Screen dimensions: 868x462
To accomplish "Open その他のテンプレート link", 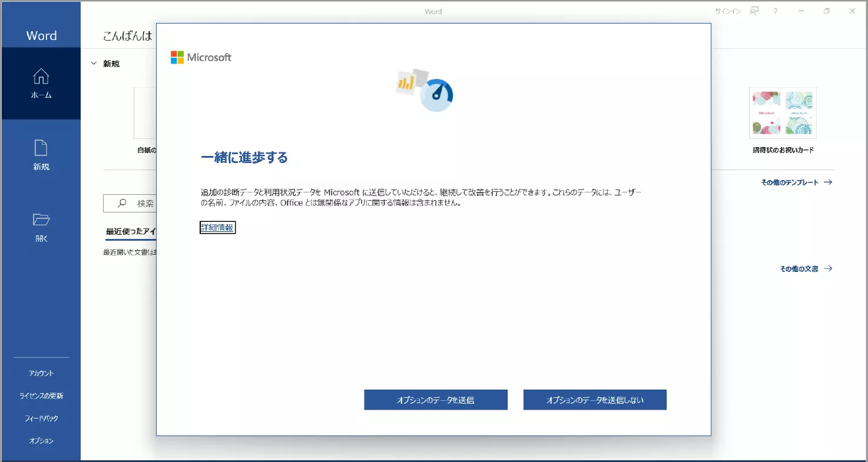I will click(796, 182).
